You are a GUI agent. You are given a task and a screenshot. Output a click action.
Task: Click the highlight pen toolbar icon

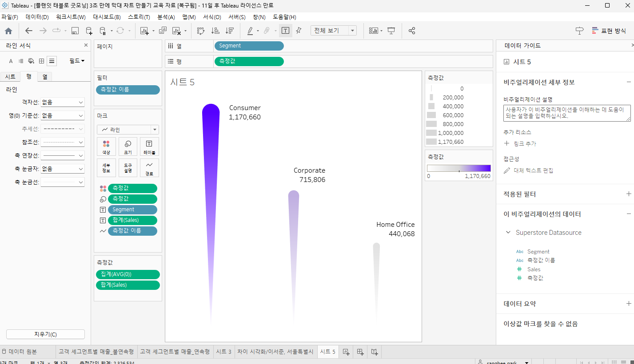pos(250,31)
